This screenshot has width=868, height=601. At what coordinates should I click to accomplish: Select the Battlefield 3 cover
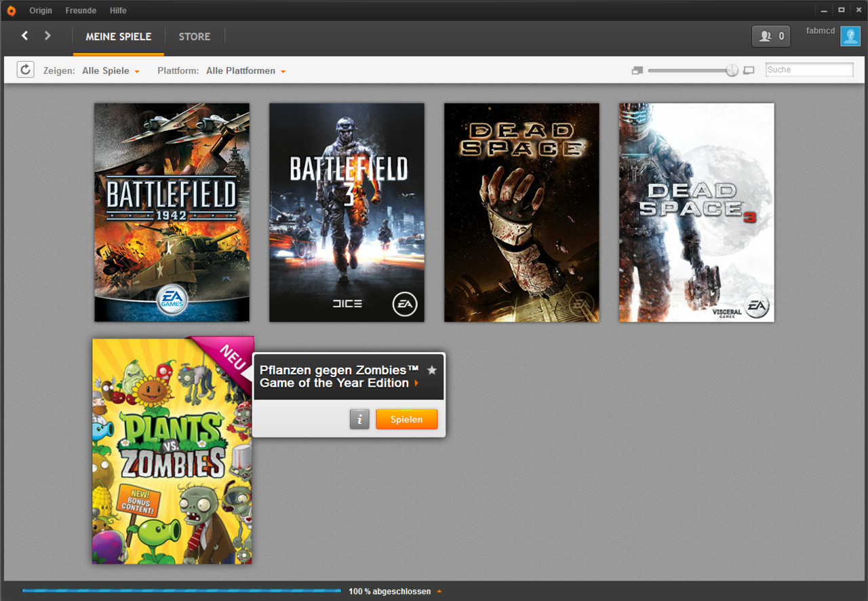[347, 212]
